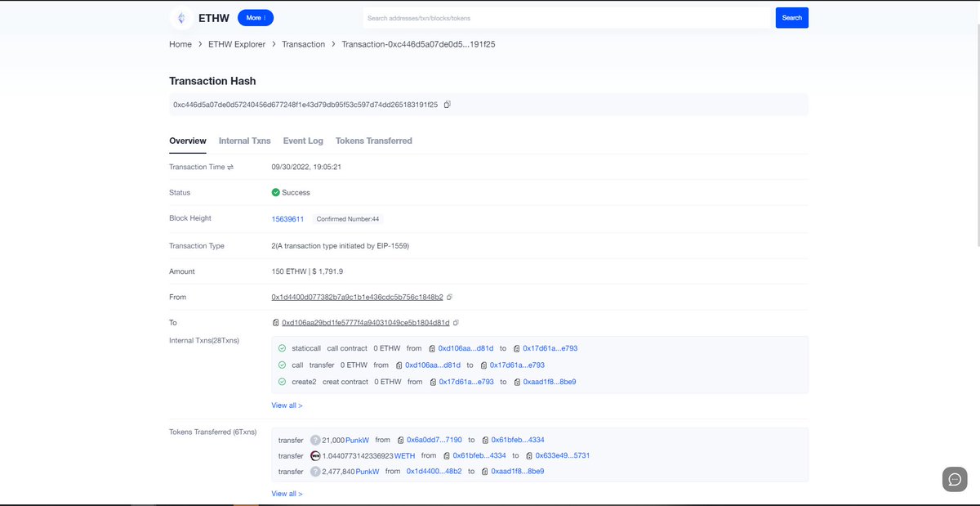Click the ETHW logo icon
980x506 pixels.
pyautogui.click(x=180, y=18)
